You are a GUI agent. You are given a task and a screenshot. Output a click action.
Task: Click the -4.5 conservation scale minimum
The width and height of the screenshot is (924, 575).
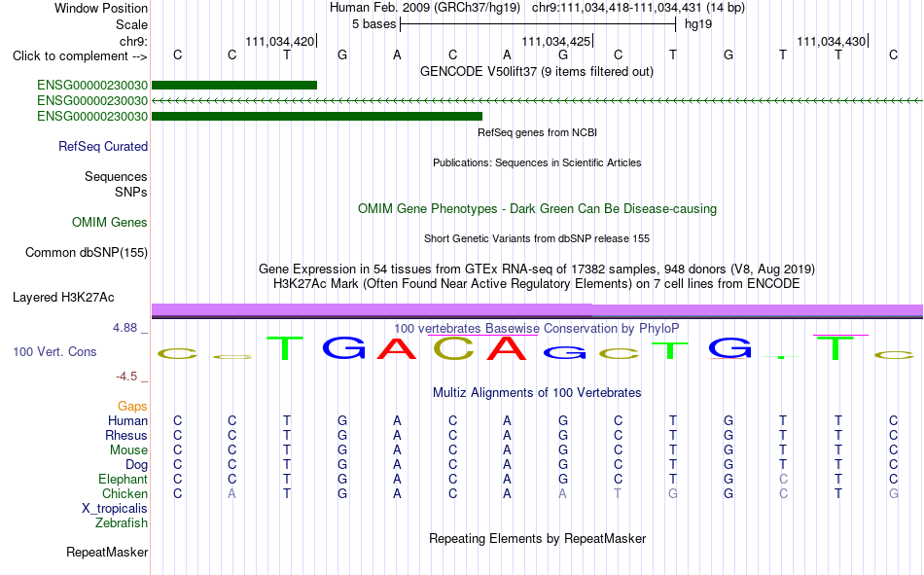point(126,377)
